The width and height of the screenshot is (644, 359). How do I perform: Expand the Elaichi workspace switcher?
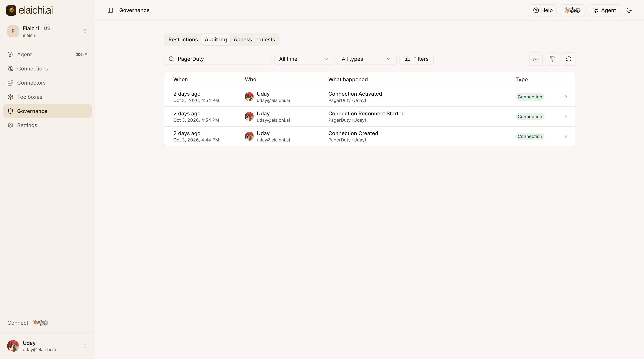coord(85,31)
